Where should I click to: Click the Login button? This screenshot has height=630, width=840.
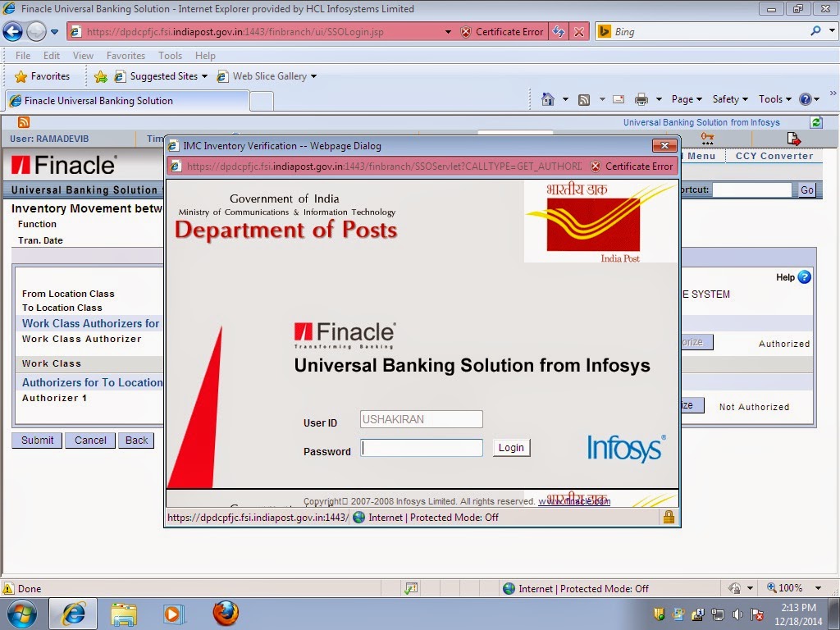point(511,447)
